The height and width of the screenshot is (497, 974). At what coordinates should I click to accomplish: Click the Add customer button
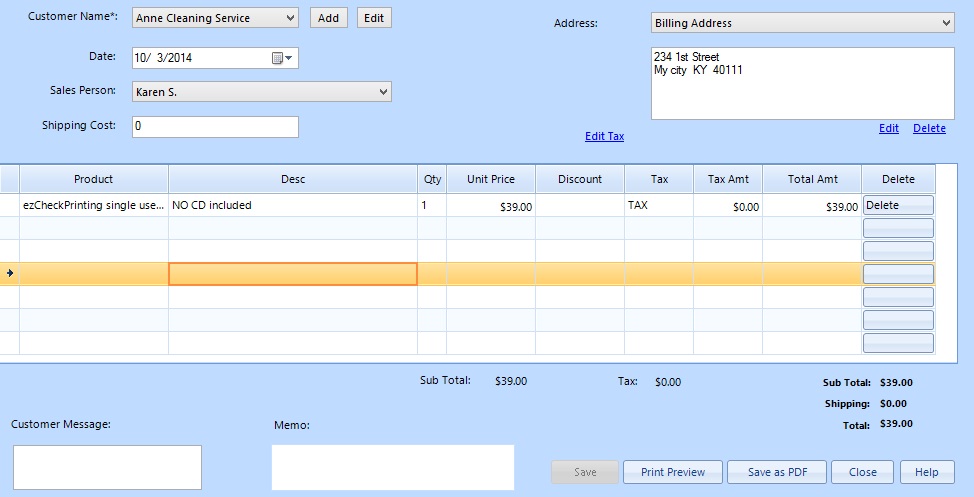[328, 18]
